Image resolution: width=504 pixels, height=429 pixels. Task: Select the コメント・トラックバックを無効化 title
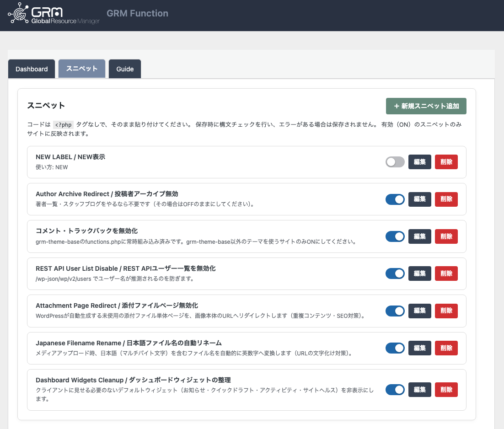coord(87,231)
